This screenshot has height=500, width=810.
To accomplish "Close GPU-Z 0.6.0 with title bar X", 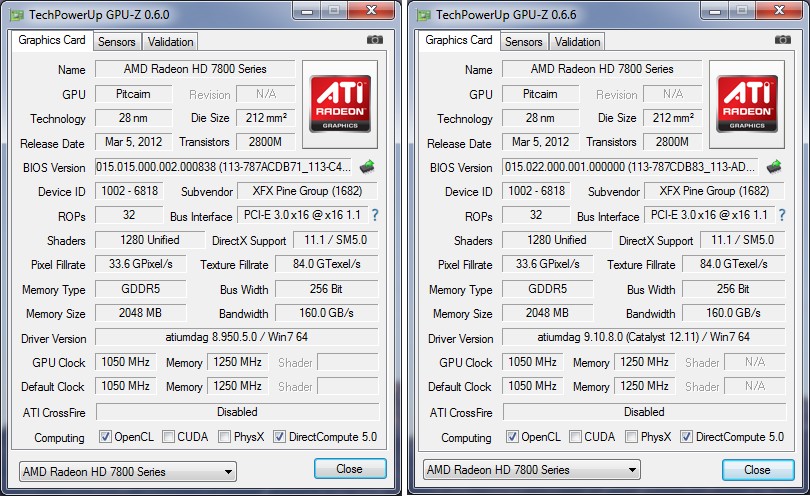I will click(371, 10).
